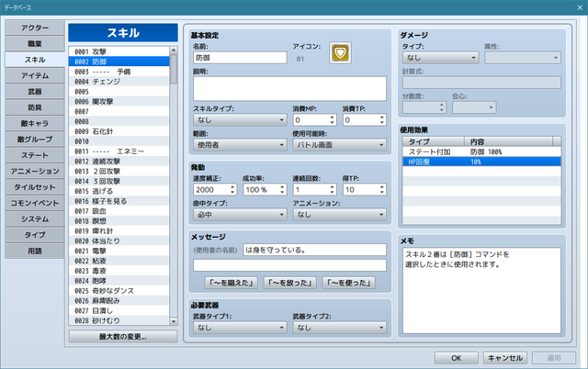This screenshot has height=369, width=588.
Task: Click the skill icon picker button
Action: [340, 53]
